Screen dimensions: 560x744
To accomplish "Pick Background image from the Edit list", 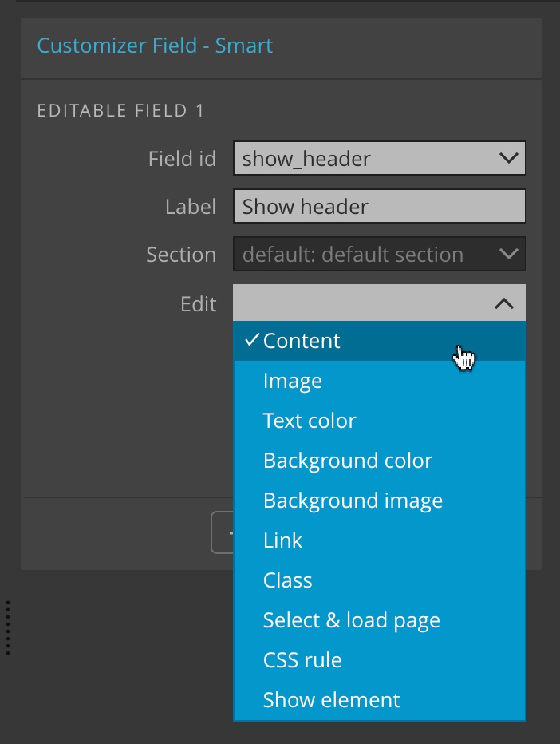I will point(380,501).
